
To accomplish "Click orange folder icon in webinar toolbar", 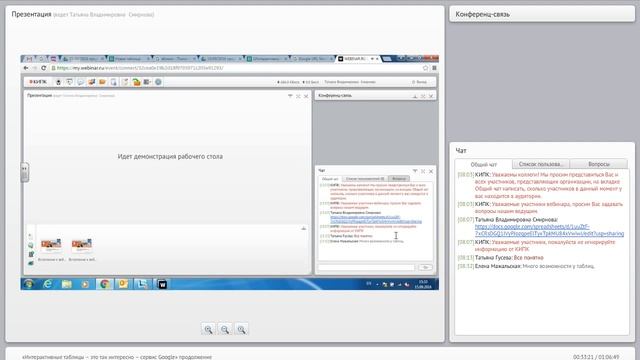I will (x=102, y=82).
